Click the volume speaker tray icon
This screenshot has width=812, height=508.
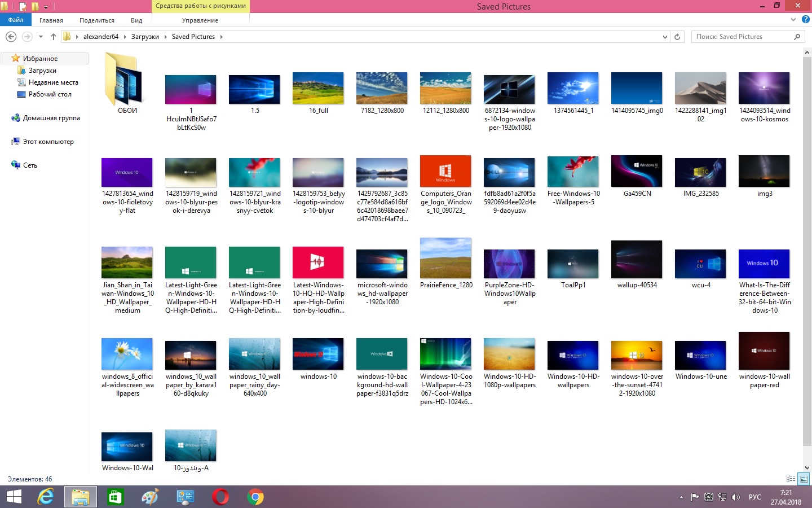pyautogui.click(x=735, y=497)
